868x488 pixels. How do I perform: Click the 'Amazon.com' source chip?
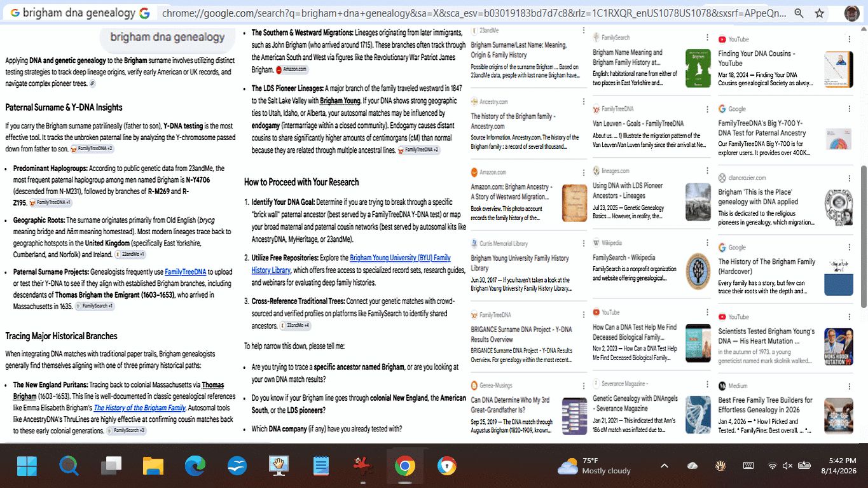click(292, 69)
